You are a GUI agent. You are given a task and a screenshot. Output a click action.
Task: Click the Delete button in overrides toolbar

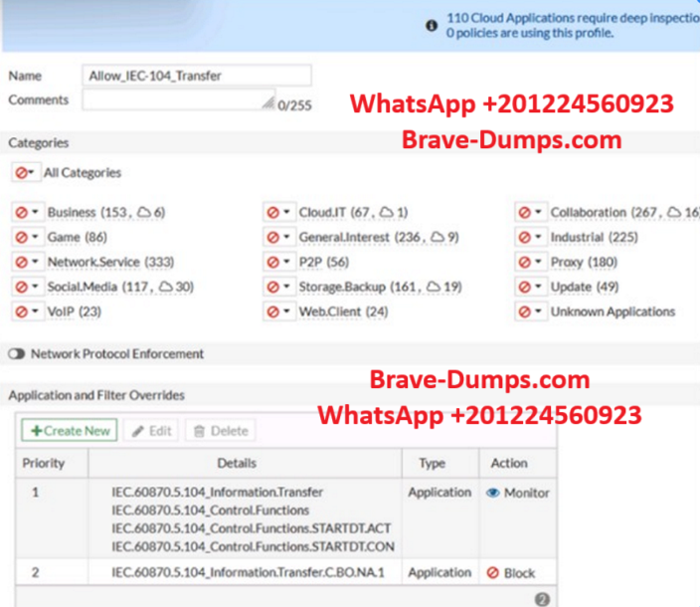click(x=219, y=431)
